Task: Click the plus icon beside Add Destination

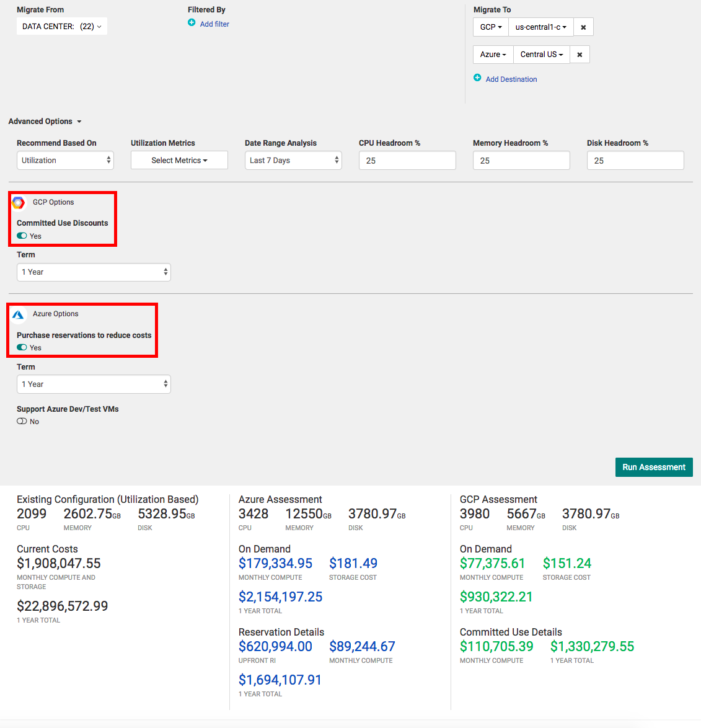Action: pyautogui.click(x=477, y=78)
